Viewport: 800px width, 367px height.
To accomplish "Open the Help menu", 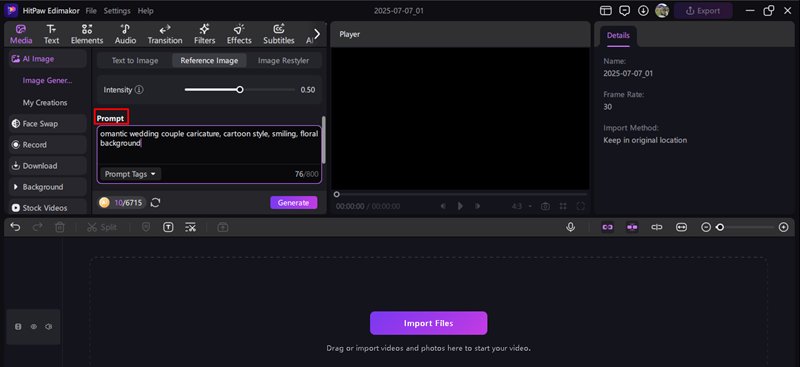I will 145,11.
